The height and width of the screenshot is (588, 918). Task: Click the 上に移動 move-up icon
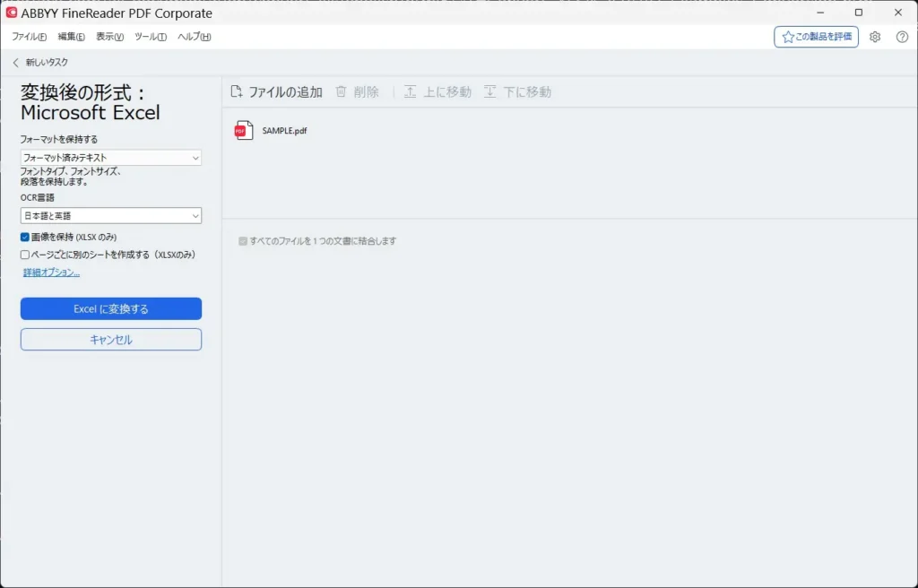410,92
